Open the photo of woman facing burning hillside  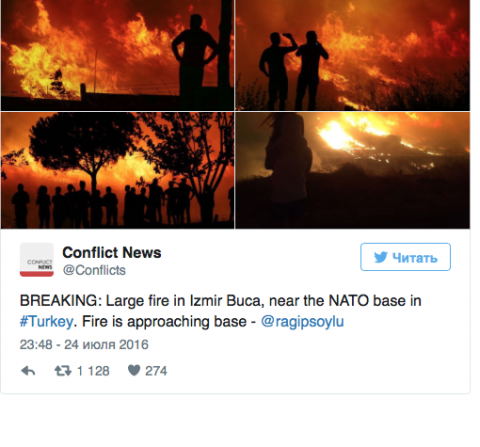coord(353,170)
